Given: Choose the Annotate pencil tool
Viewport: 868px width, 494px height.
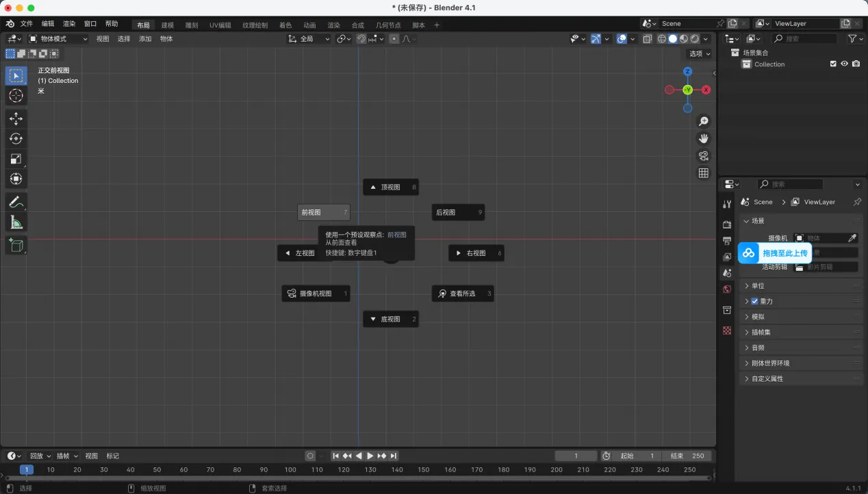Looking at the screenshot, I should pos(16,202).
